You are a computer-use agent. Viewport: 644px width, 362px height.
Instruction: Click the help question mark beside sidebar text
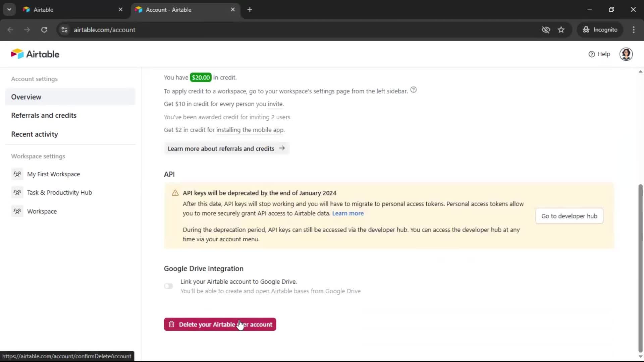coord(414,90)
